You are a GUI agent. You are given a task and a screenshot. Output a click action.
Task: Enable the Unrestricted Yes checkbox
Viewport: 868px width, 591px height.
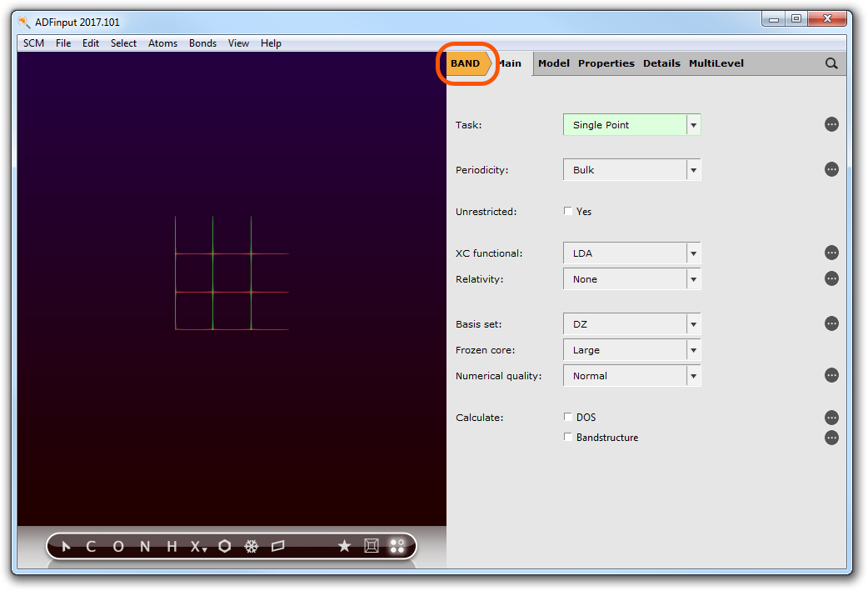[568, 212]
